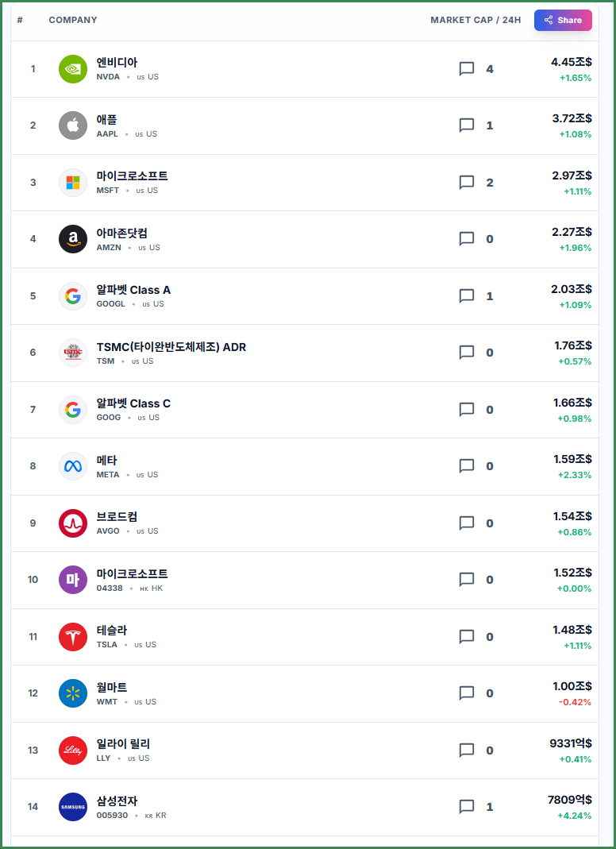Click the Amazon logo icon
The width and height of the screenshot is (616, 849).
[x=73, y=239]
